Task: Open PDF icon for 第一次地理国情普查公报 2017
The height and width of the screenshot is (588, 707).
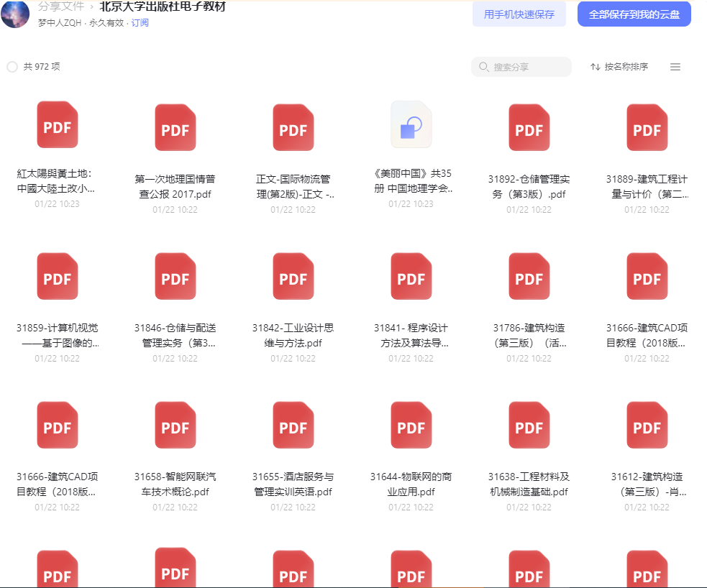Action: (x=175, y=127)
